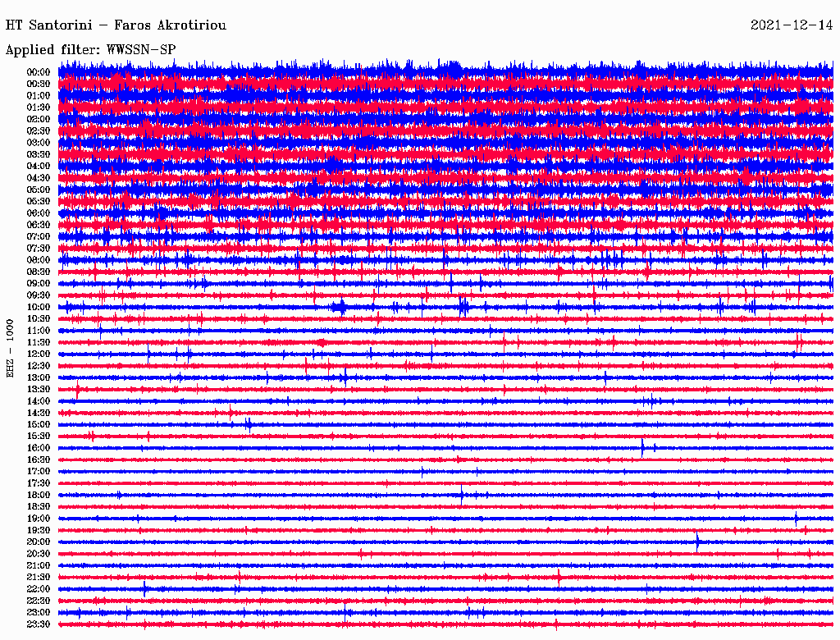Click the '07:00' time label
Viewport: 840px width, 640px height.
point(39,236)
